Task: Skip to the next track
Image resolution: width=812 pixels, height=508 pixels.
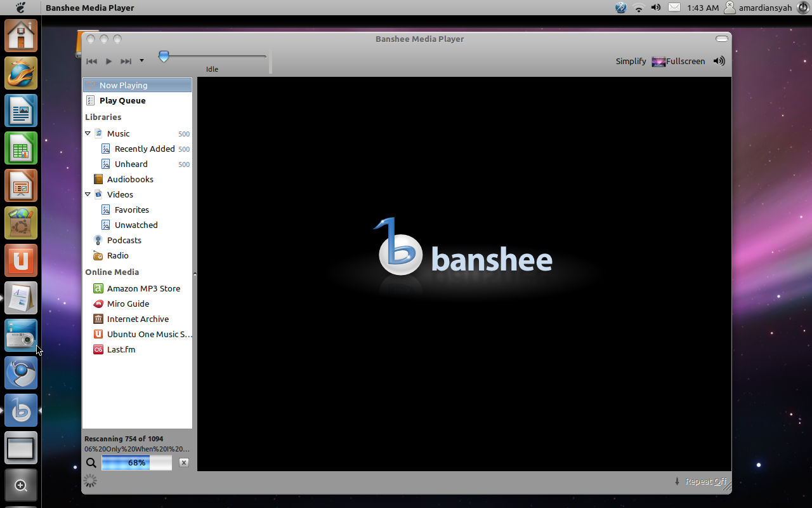Action: coord(126,61)
